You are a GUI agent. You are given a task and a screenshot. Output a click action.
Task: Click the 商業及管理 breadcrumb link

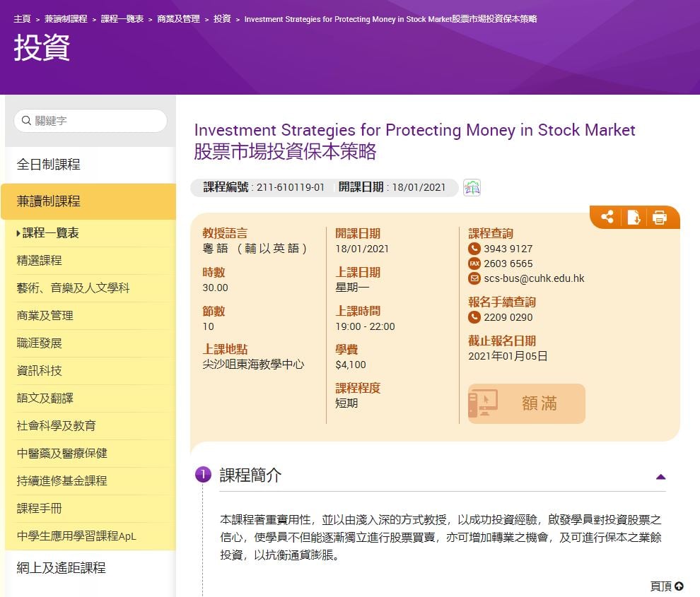179,19
